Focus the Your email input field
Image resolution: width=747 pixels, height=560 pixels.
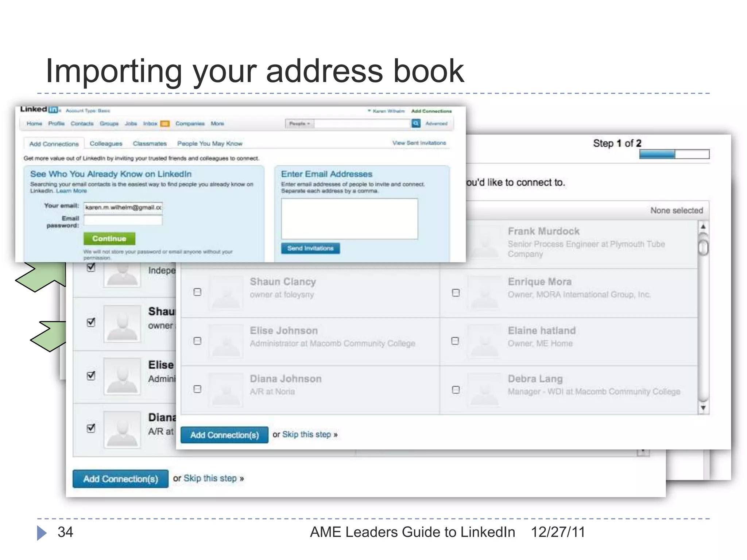pos(123,207)
